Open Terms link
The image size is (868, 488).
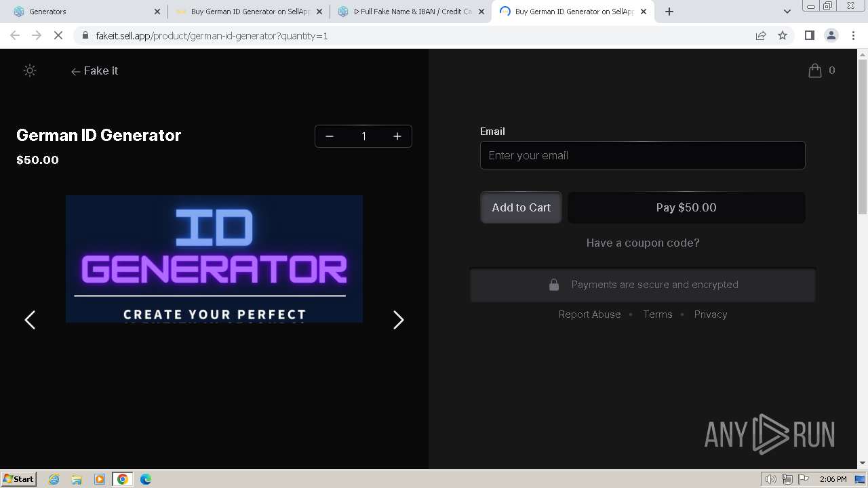[x=657, y=314]
